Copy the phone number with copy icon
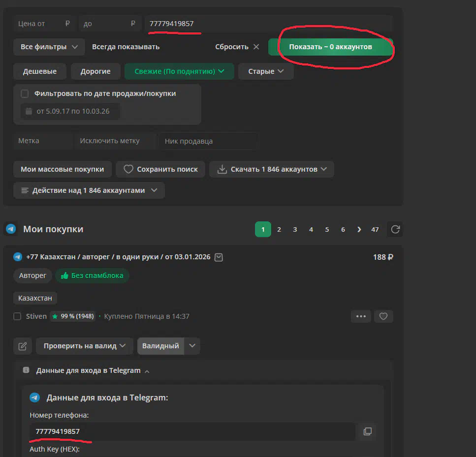 (x=367, y=431)
